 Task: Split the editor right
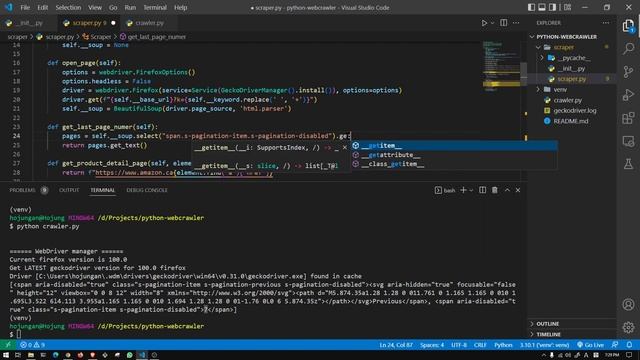tap(504, 23)
